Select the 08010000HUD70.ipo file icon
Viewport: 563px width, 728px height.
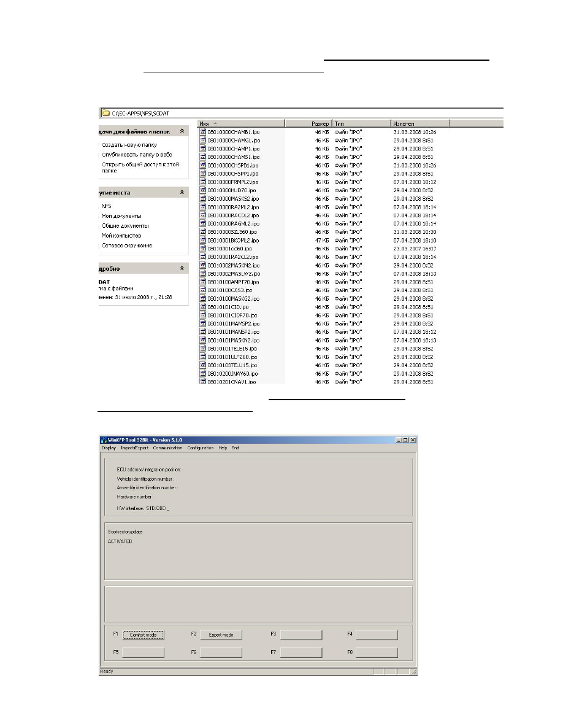tap(203, 190)
